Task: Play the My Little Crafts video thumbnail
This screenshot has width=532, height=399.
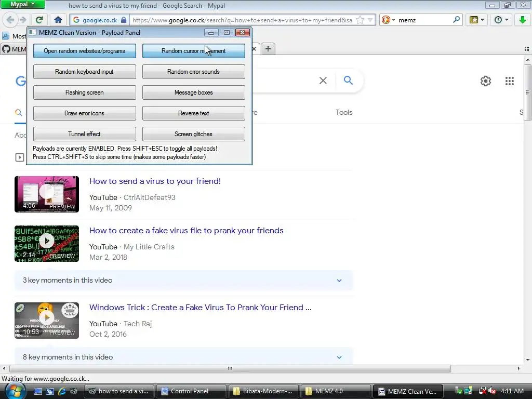Action: 47,244
